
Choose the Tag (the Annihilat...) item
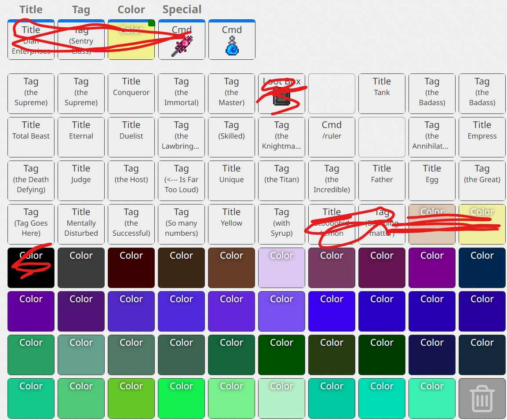pos(432,137)
